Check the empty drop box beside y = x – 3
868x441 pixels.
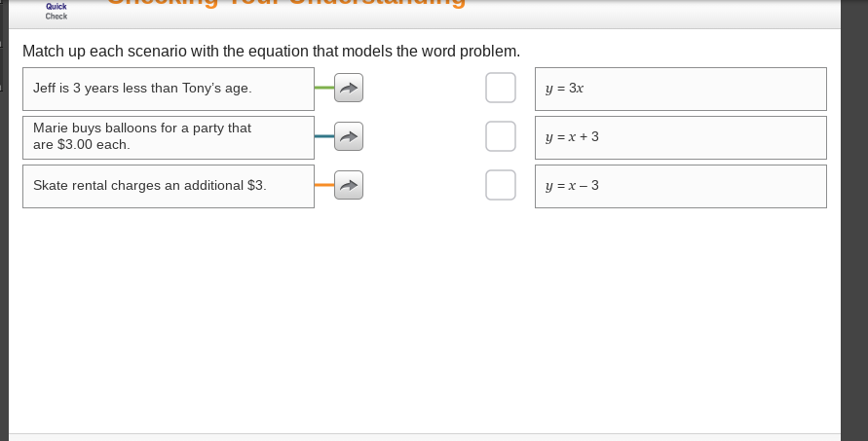(501, 185)
